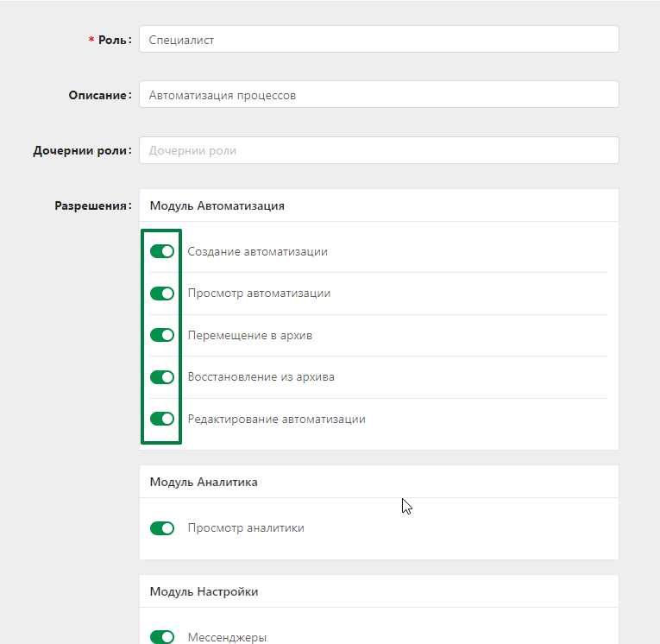Click the Разрешения field label
Image resolution: width=660 pixels, height=644 pixels.
[93, 206]
